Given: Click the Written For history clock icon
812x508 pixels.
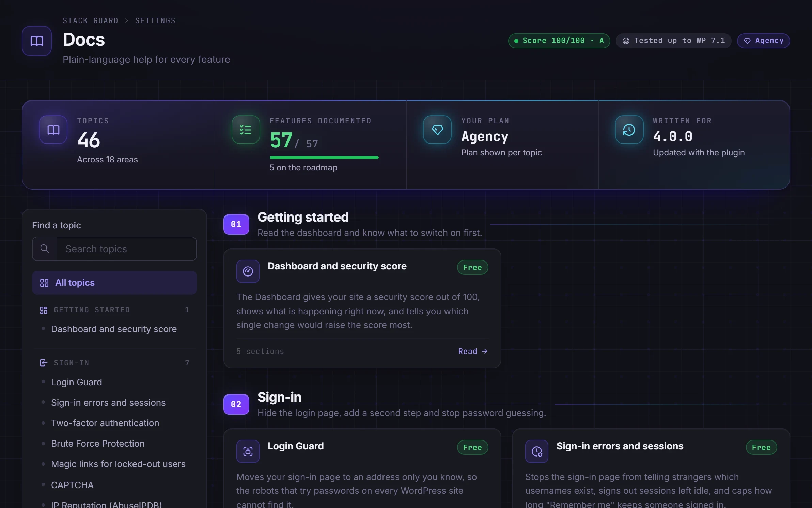Looking at the screenshot, I should 629,130.
